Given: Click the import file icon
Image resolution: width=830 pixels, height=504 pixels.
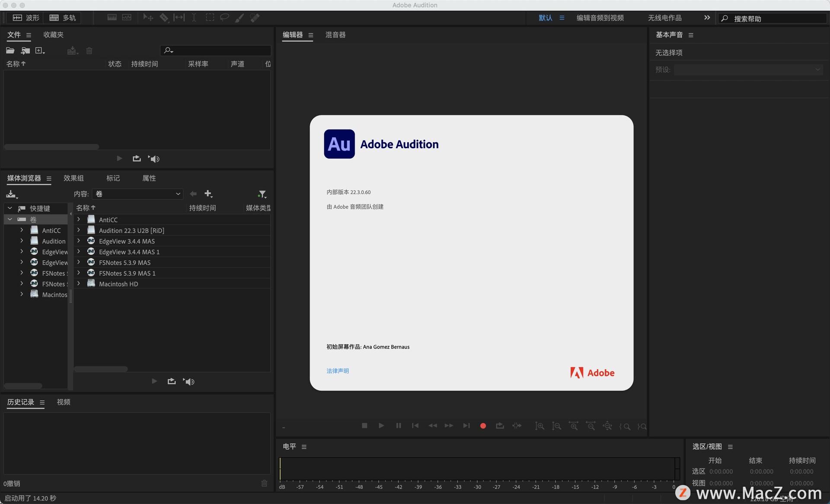Looking at the screenshot, I should [26, 51].
